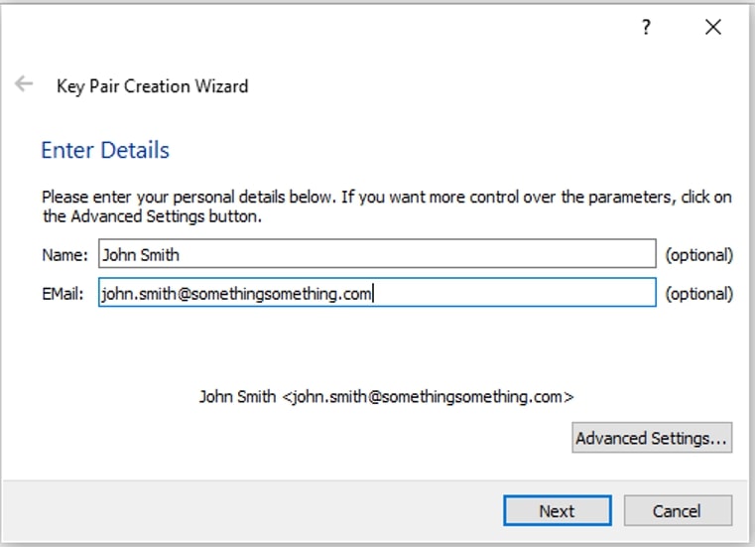Click 'John Smith' in the preview line

click(238, 396)
